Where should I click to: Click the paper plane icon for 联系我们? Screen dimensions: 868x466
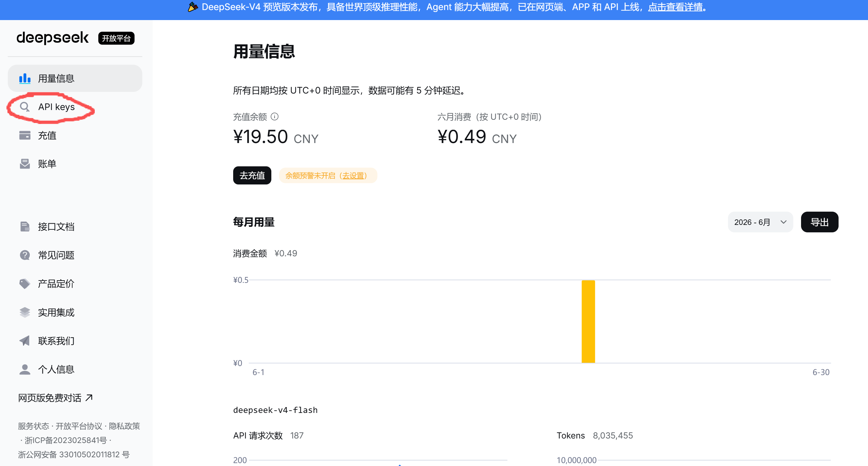tap(25, 341)
